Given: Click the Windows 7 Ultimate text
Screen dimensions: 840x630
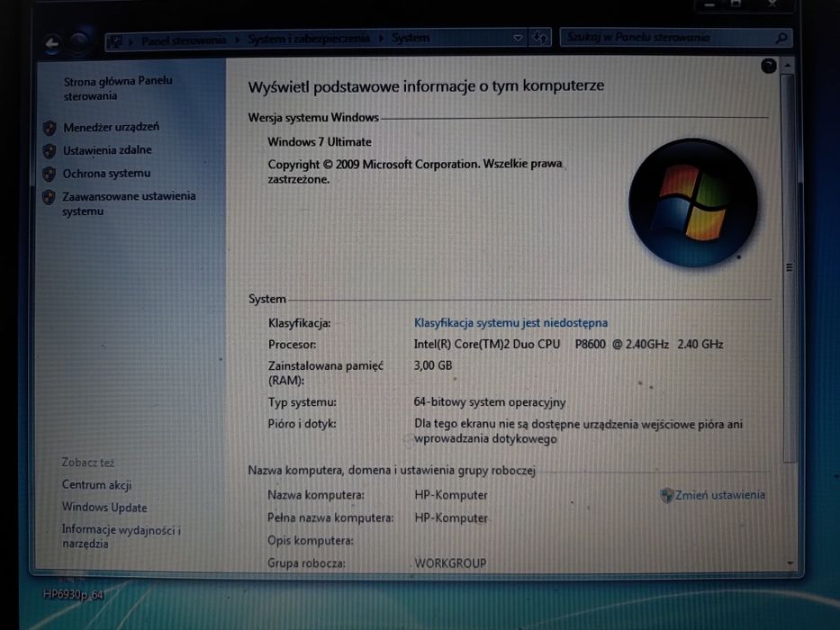Looking at the screenshot, I should (320, 142).
